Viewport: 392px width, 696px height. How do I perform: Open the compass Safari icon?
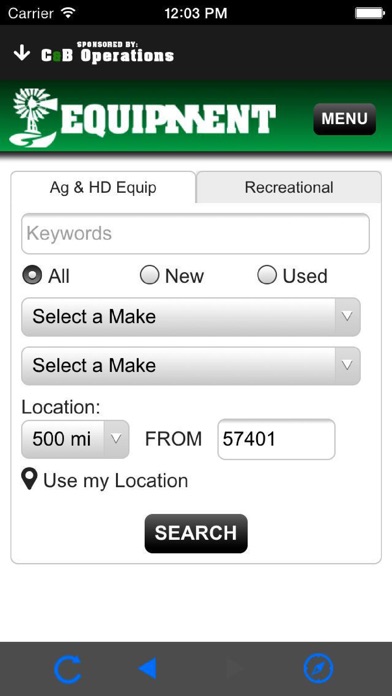click(318, 668)
